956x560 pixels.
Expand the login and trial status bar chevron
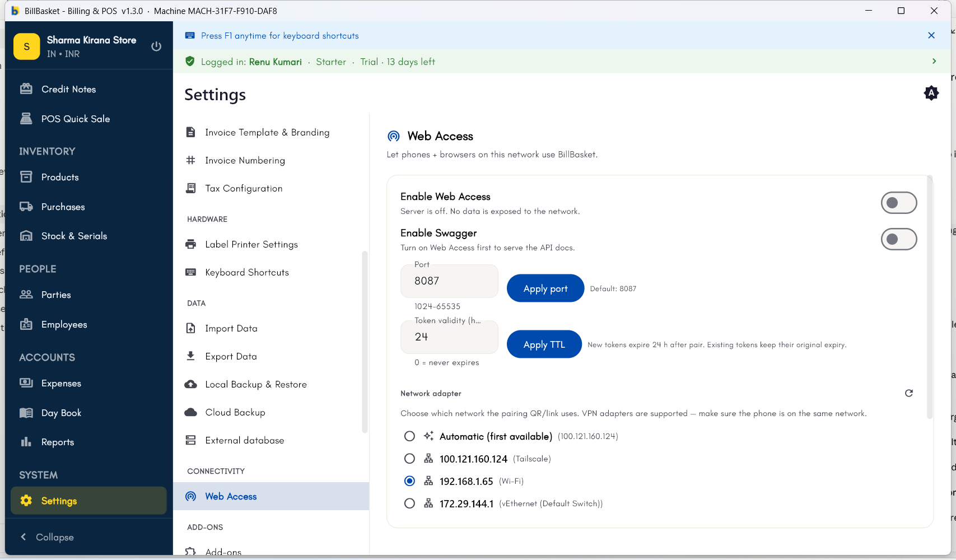(x=934, y=61)
